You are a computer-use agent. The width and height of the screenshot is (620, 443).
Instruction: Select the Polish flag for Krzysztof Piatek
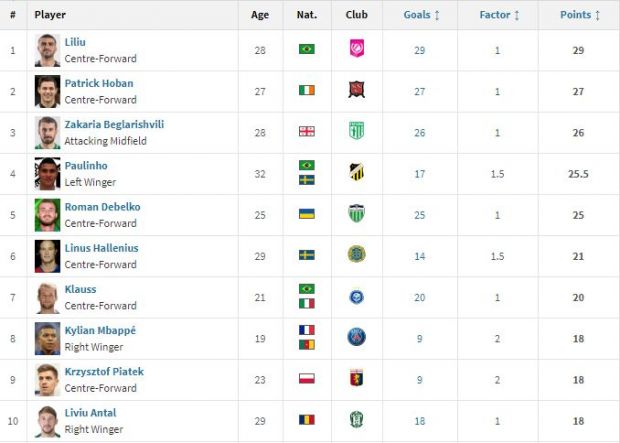(x=306, y=379)
